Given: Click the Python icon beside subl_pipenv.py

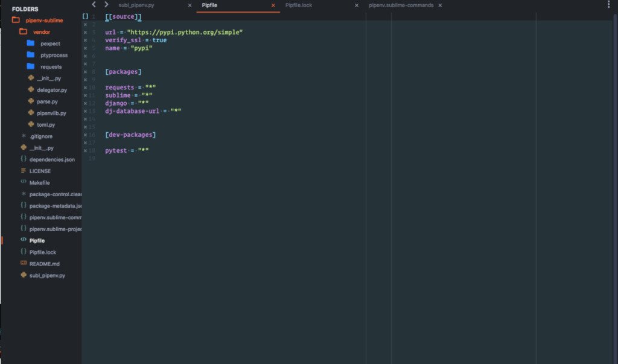Looking at the screenshot, I should [23, 275].
